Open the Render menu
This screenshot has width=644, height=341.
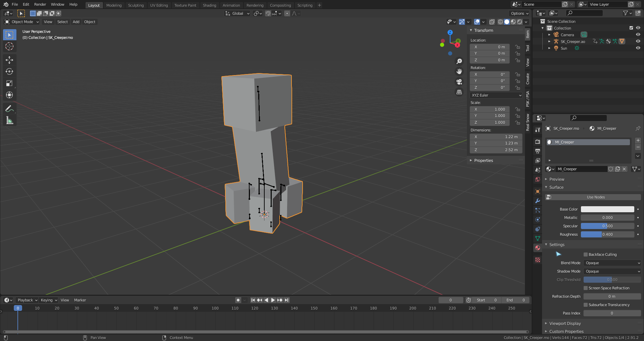pyautogui.click(x=40, y=4)
